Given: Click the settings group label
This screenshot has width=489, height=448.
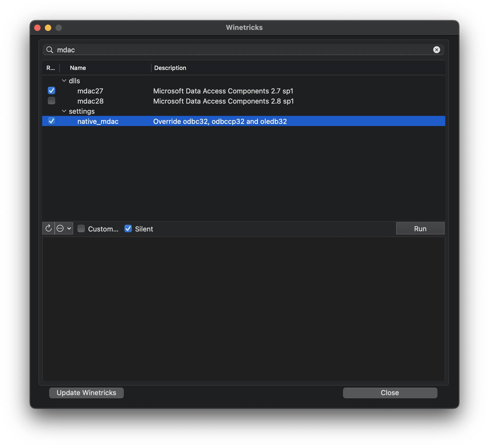Looking at the screenshot, I should coord(82,111).
